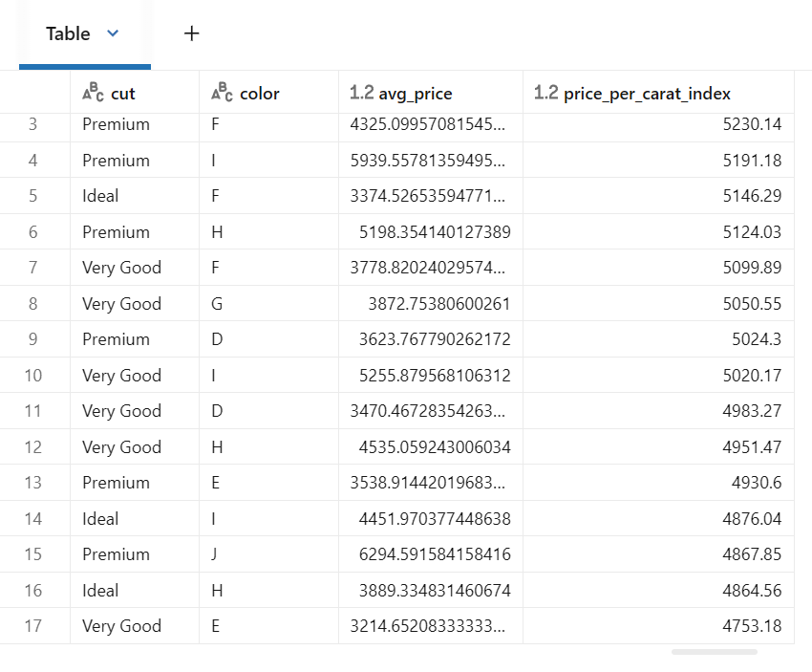The width and height of the screenshot is (812, 672).
Task: Click the string type icon beside color
Action: tap(222, 93)
